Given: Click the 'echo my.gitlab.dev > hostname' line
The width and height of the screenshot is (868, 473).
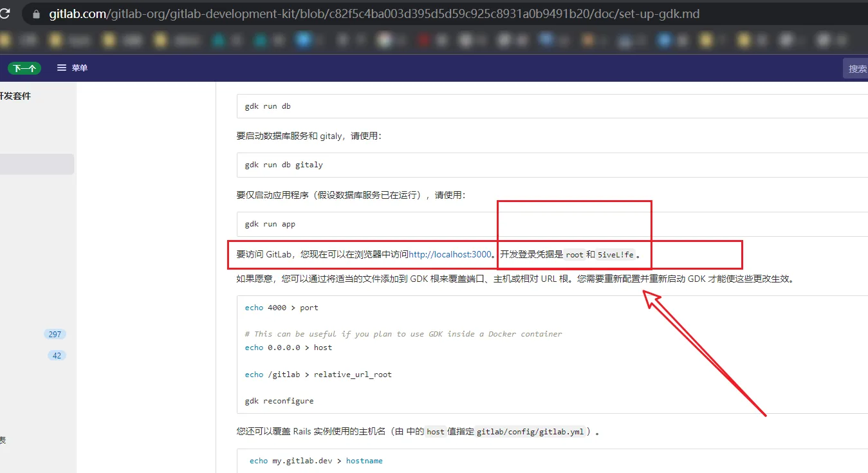Looking at the screenshot, I should [x=316, y=461].
